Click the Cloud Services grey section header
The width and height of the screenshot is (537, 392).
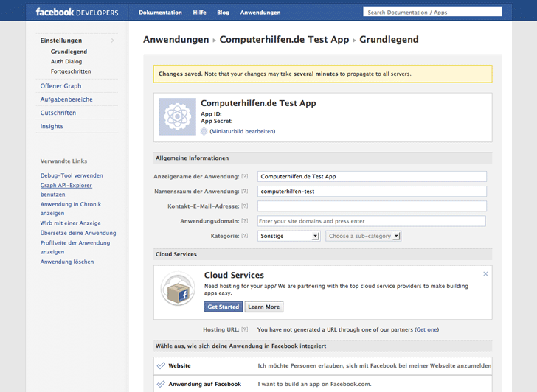pos(323,254)
